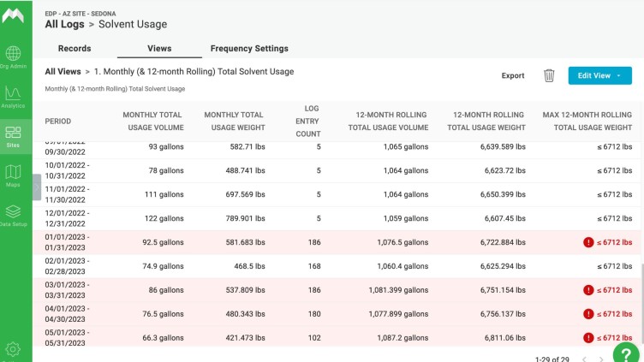Viewport: 644px width, 362px height.
Task: Click the Export button
Action: (x=513, y=75)
